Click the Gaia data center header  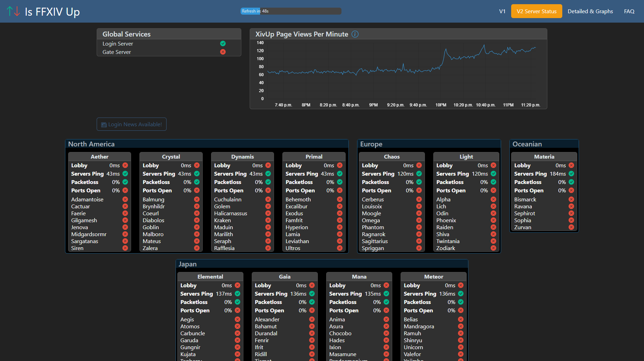pos(285,276)
